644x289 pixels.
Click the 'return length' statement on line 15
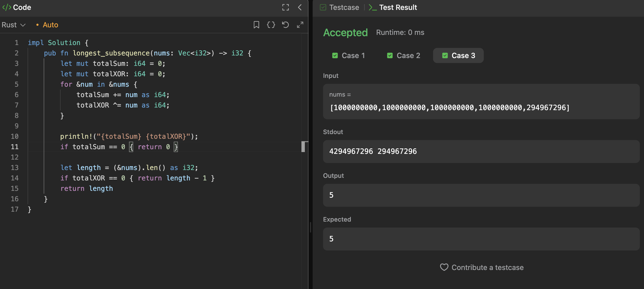[x=87, y=189]
